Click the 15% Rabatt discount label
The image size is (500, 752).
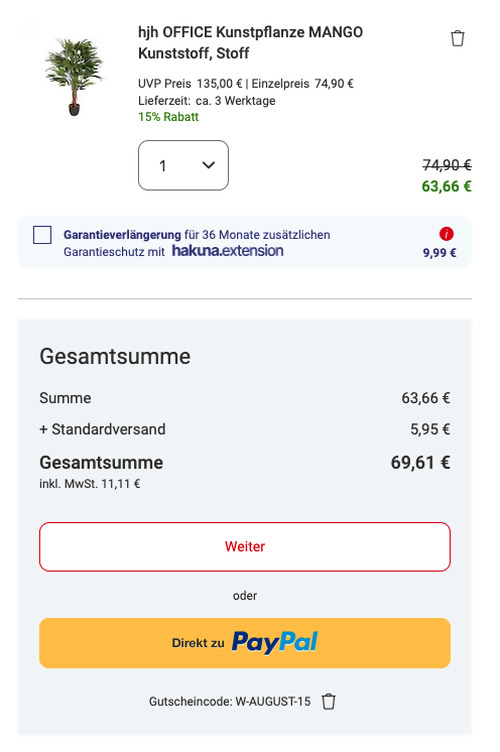[168, 117]
